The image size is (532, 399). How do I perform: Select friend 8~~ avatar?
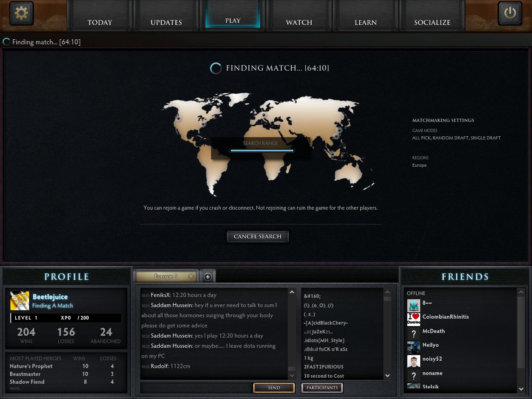[414, 306]
